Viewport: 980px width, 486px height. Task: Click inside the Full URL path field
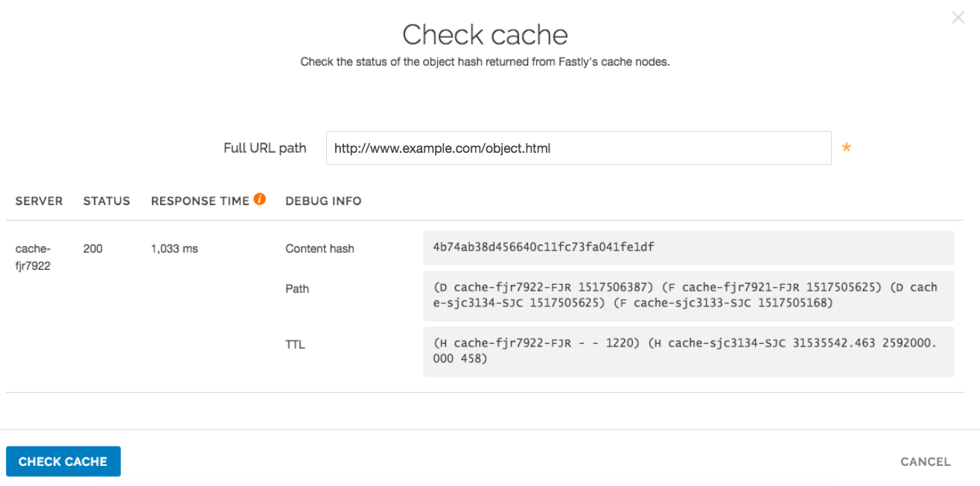[x=577, y=148]
